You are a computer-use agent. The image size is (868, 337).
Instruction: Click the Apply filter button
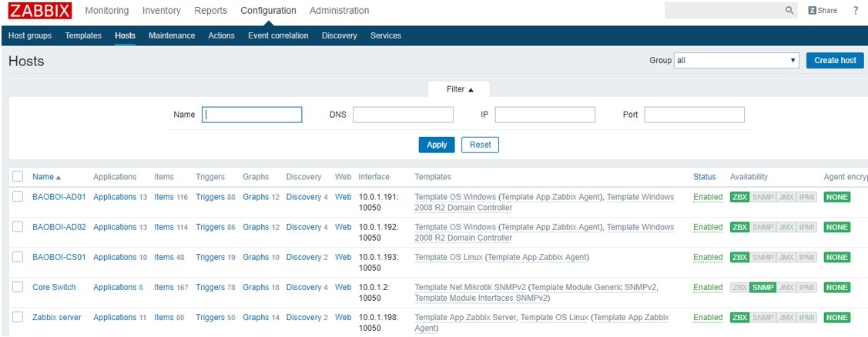tap(437, 145)
